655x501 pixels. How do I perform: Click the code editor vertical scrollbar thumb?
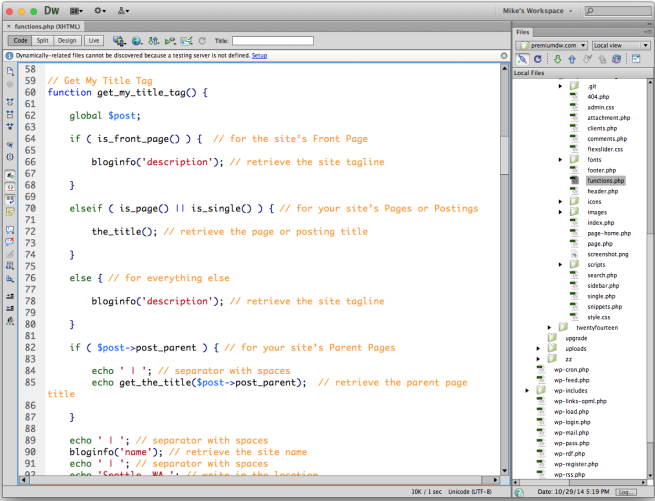505,155
